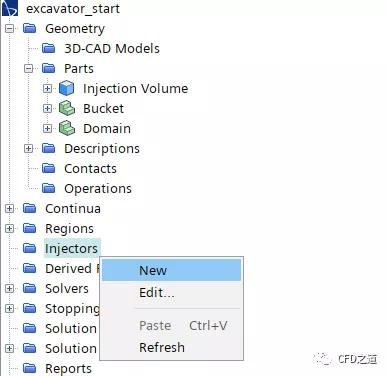Viewport: 388px width, 376px height.
Task: Expand the Injection Volume part
Action: point(48,89)
